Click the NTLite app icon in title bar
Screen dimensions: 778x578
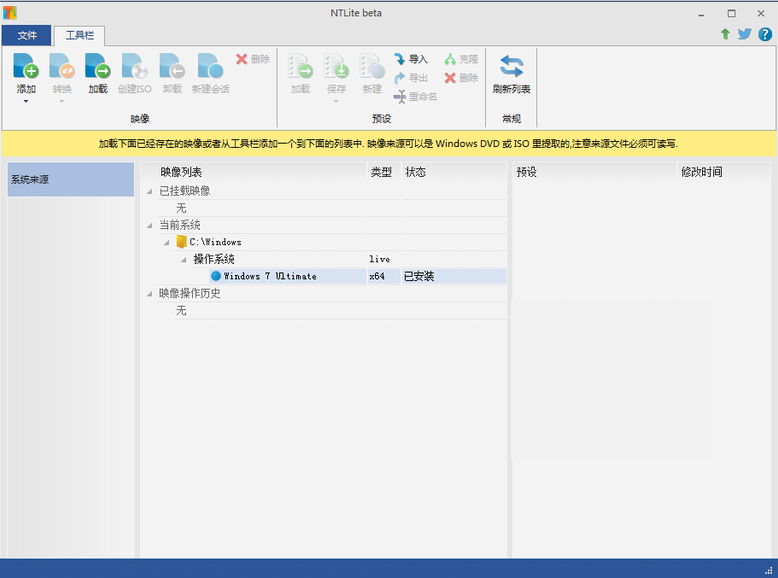(x=9, y=12)
